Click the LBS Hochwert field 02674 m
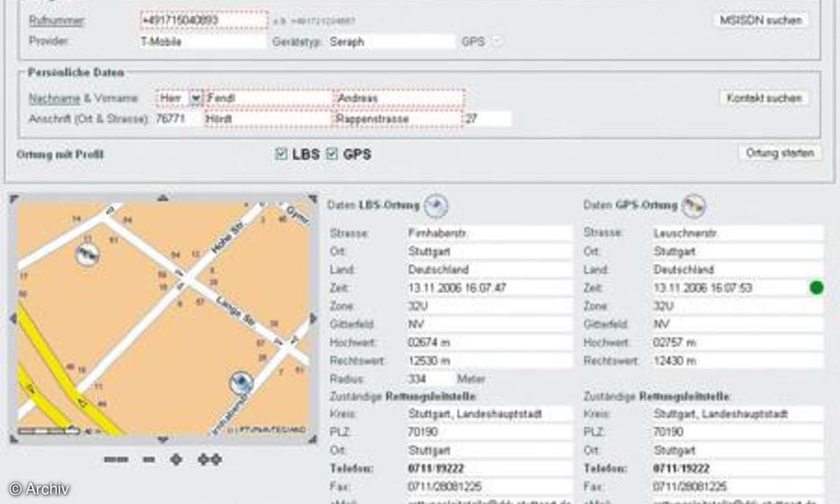Screen dimensions: 840x504 click(489, 342)
